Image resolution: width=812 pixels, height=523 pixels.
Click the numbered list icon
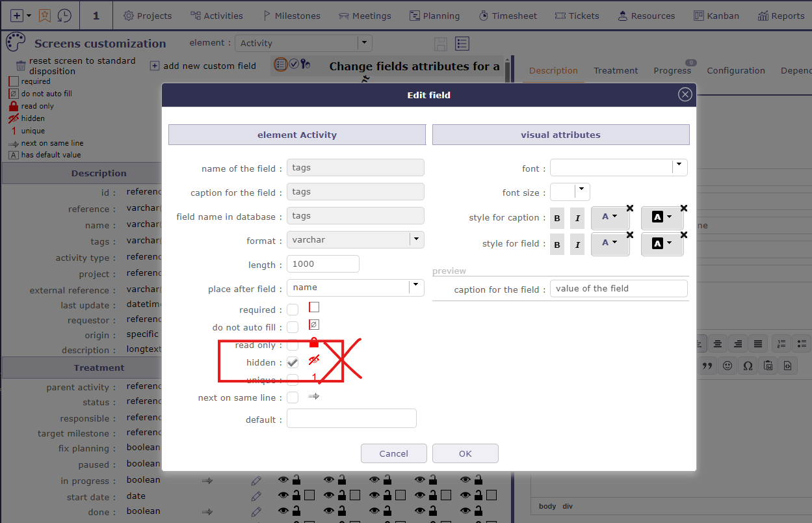pos(782,343)
